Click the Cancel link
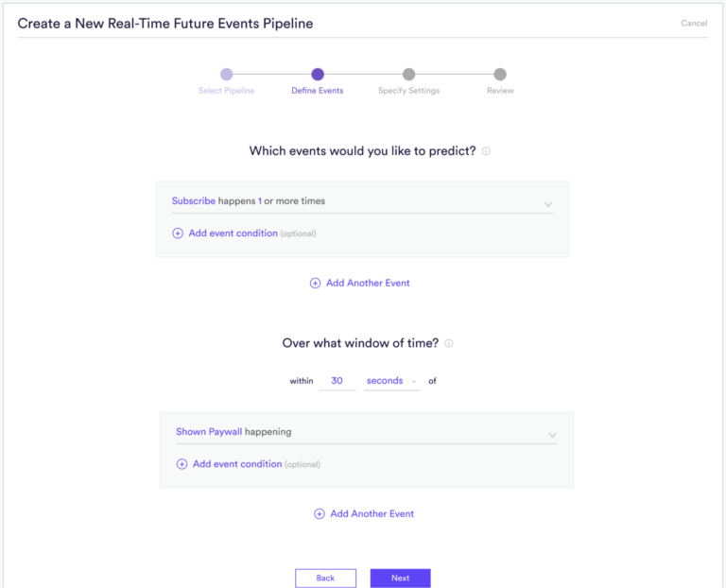The height and width of the screenshot is (588, 726). click(694, 24)
